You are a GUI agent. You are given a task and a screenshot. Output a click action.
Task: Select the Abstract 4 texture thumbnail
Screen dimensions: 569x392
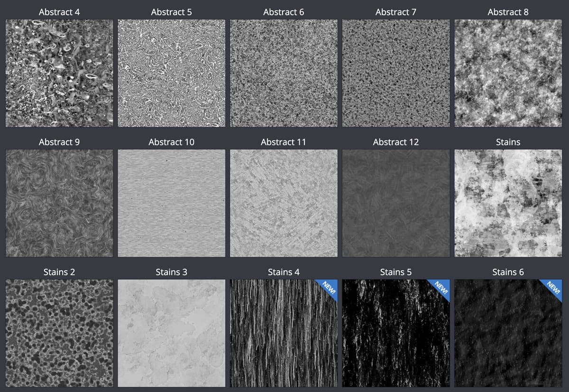pyautogui.click(x=59, y=73)
